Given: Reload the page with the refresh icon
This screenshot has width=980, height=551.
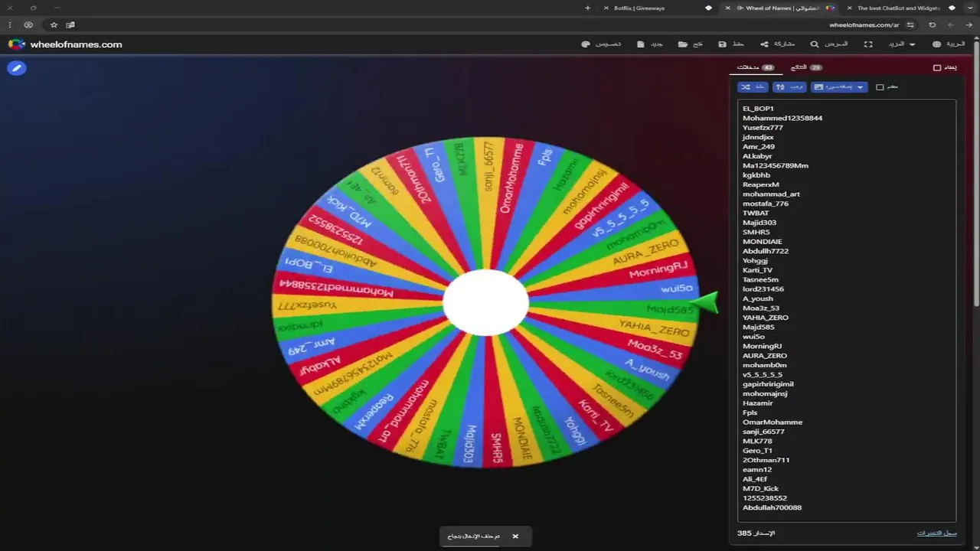Looking at the screenshot, I should click(x=933, y=24).
